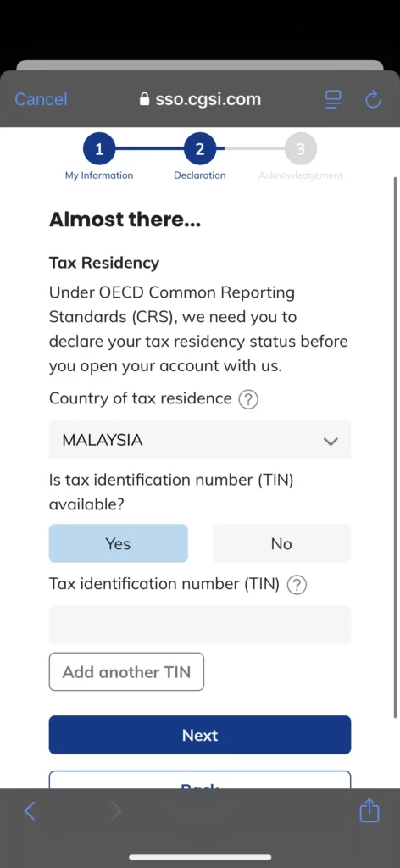Image resolution: width=400 pixels, height=868 pixels.
Task: Click the Next button
Action: (200, 735)
